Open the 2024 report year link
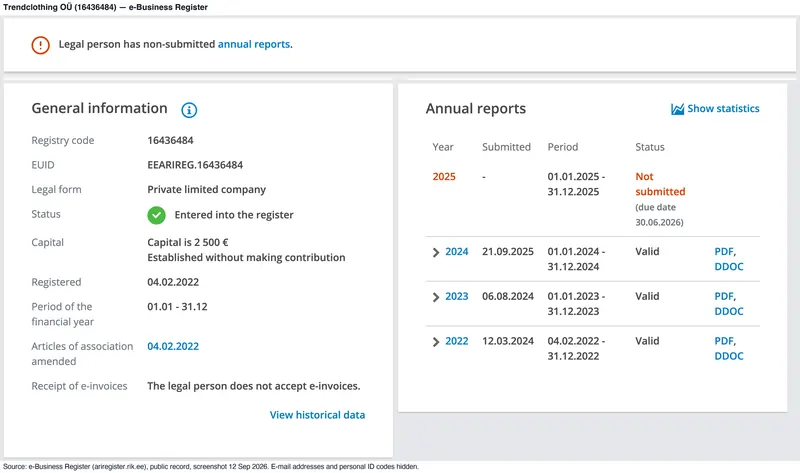 (x=457, y=252)
